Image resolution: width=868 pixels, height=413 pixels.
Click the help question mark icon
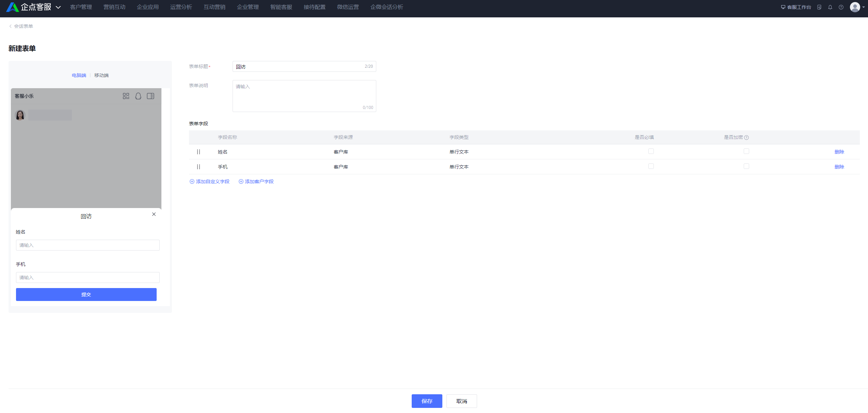(x=841, y=7)
